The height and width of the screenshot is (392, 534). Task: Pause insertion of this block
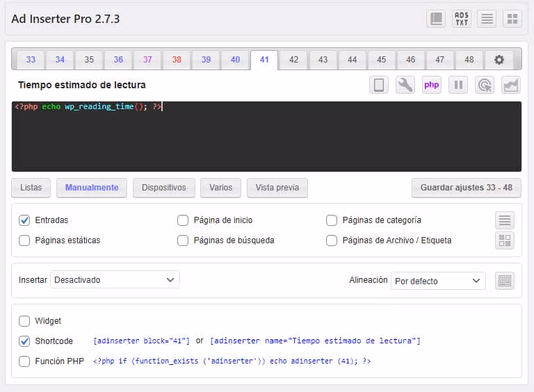(x=458, y=85)
